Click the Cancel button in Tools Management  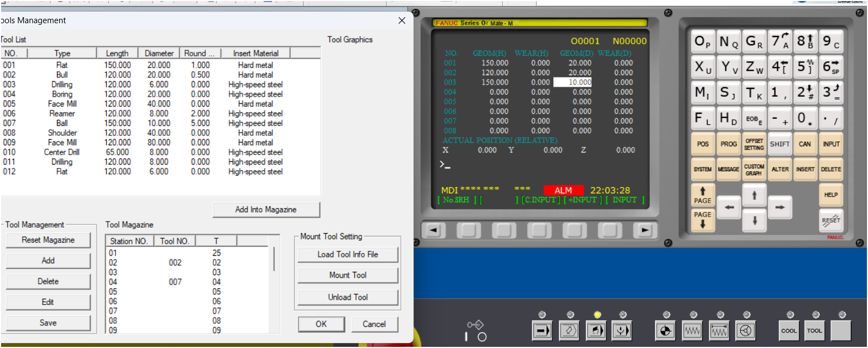(x=374, y=324)
